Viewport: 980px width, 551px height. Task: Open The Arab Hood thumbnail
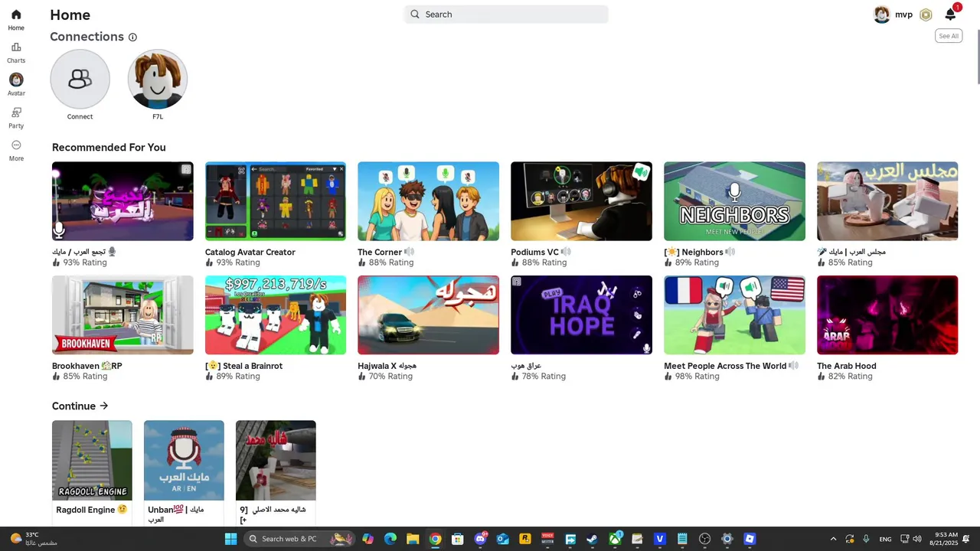coord(887,315)
